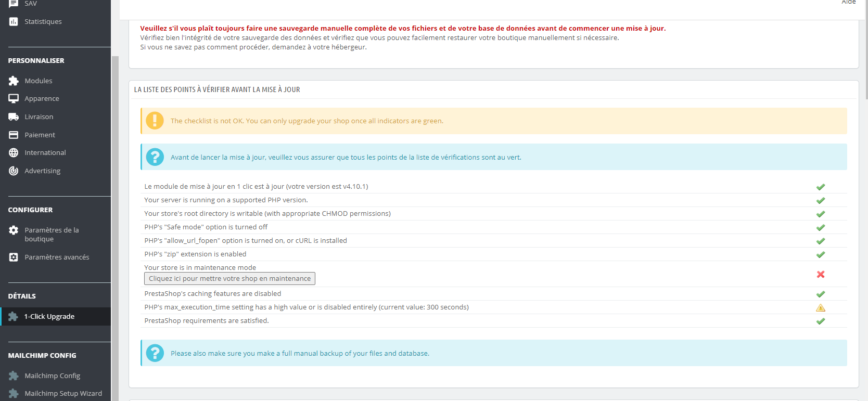The width and height of the screenshot is (868, 401).
Task: Click the PERSONNALISER section heading
Action: click(36, 60)
